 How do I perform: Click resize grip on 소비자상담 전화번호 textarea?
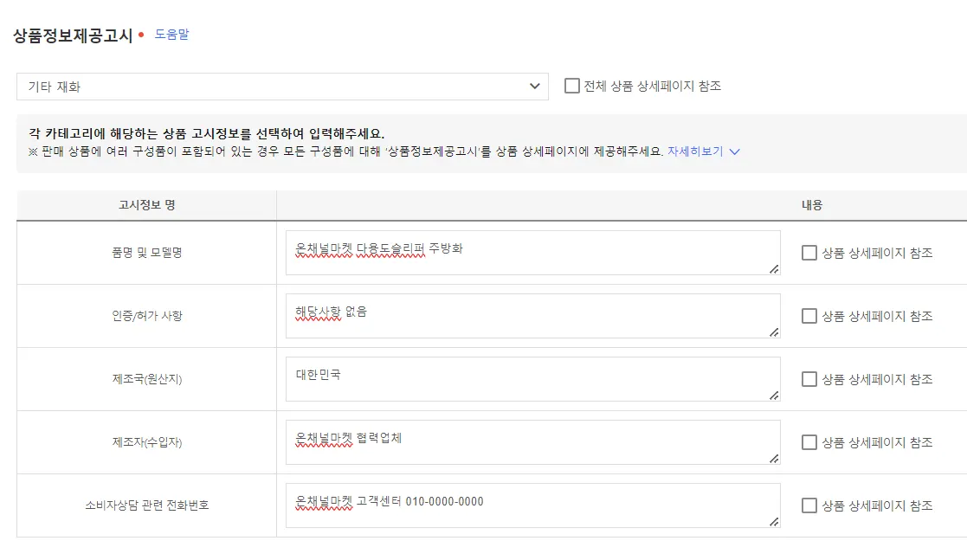[774, 522]
